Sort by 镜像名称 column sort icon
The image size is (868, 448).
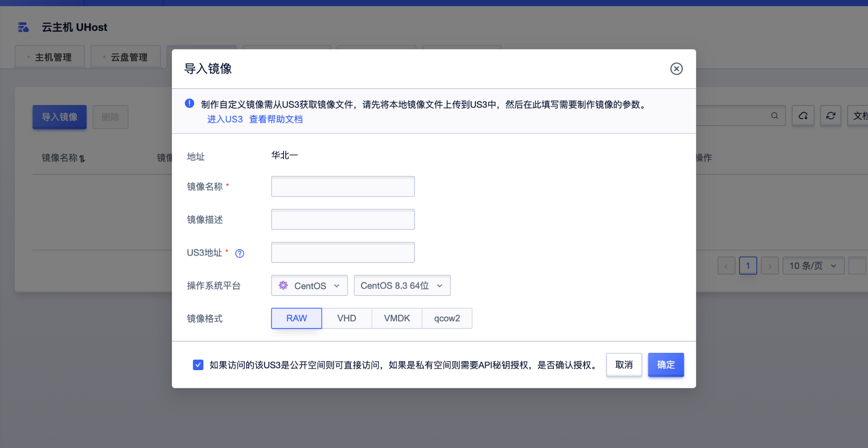point(82,158)
